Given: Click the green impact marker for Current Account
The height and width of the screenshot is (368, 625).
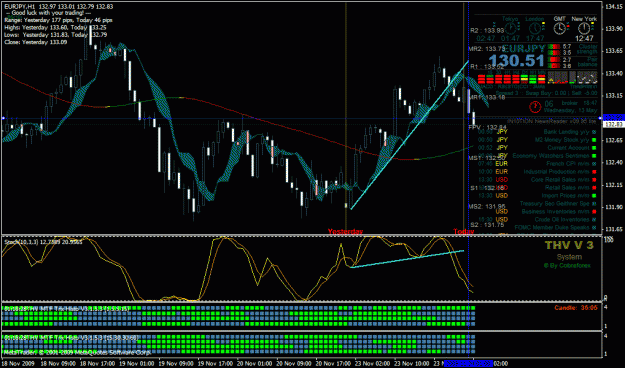Looking at the screenshot, I should pos(594,148).
